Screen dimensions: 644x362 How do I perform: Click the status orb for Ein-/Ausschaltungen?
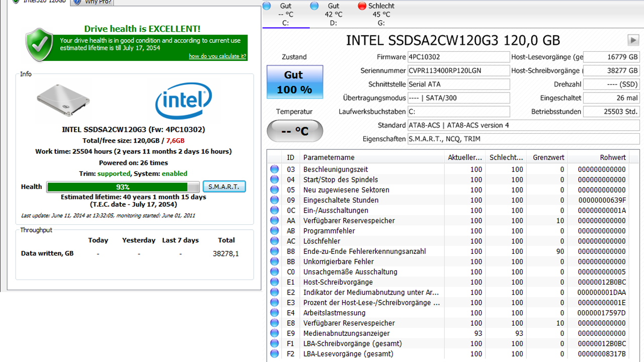pyautogui.click(x=274, y=210)
